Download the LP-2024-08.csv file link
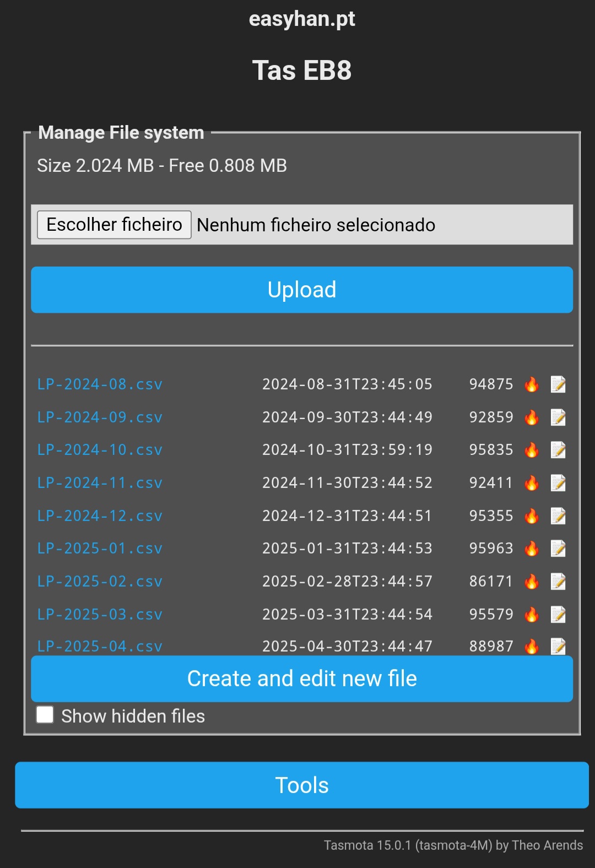The height and width of the screenshot is (868, 595). coord(100,384)
